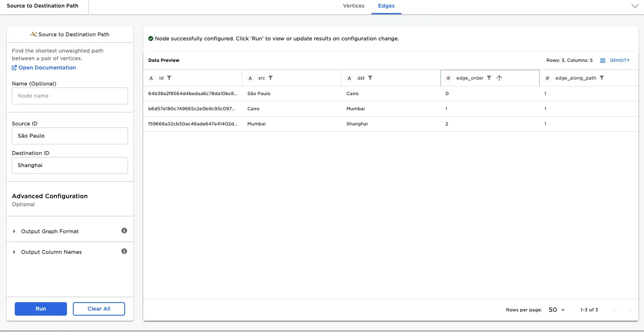The width and height of the screenshot is (644, 335).
Task: Show the Output Graph Format info tooltip
Action: pos(124,230)
